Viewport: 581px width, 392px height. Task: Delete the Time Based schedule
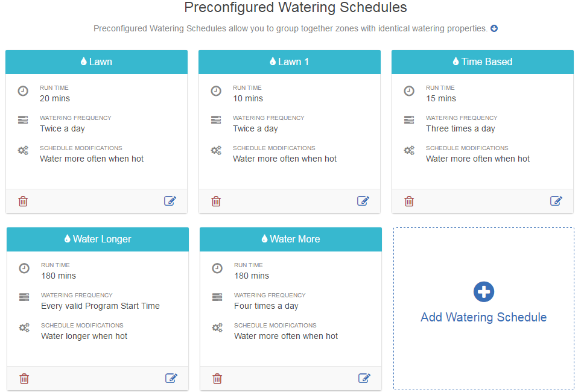pyautogui.click(x=409, y=201)
